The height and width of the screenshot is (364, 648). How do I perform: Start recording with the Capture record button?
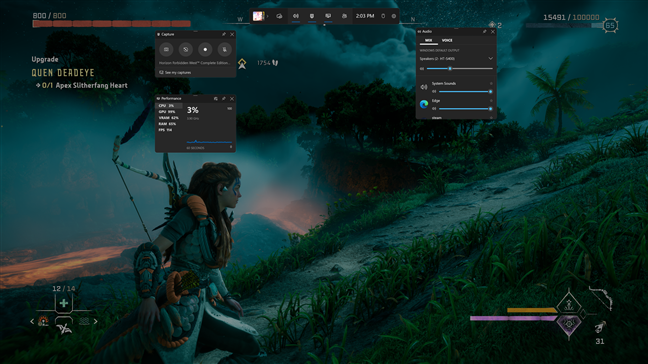tap(205, 49)
